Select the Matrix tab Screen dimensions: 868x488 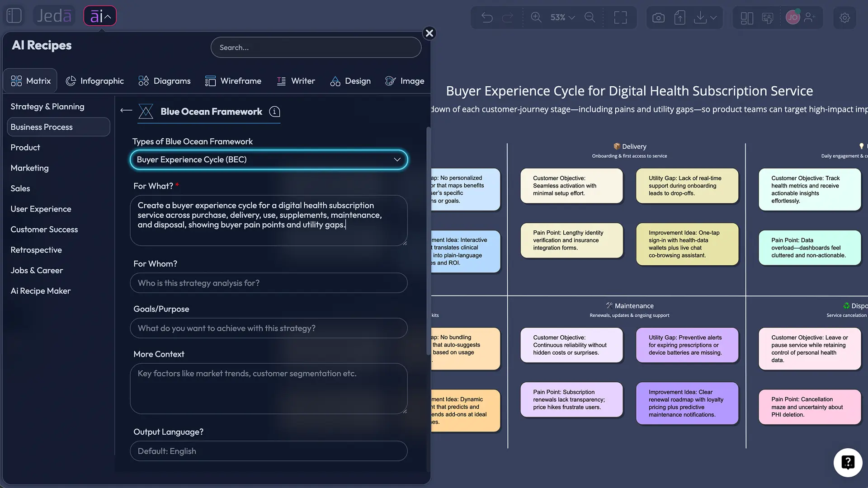pyautogui.click(x=31, y=81)
